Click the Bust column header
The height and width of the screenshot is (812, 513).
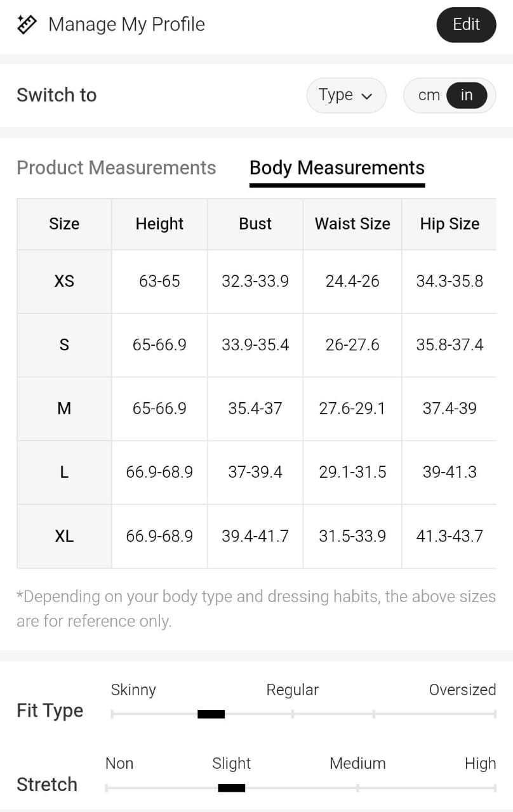coord(255,224)
